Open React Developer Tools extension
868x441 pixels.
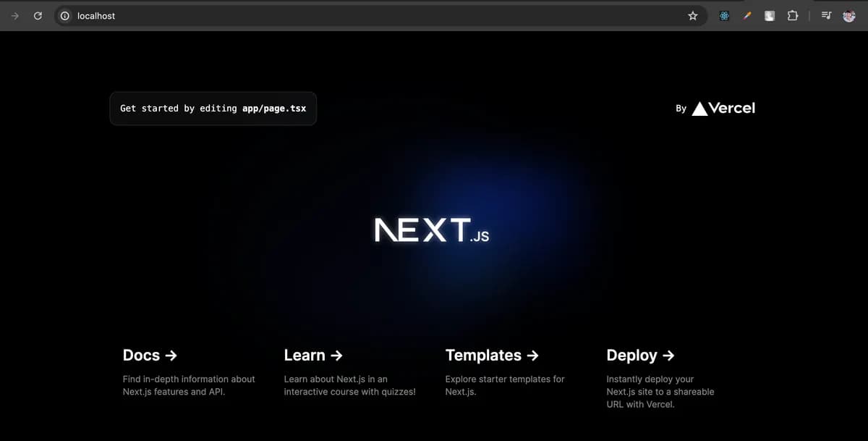[724, 16]
